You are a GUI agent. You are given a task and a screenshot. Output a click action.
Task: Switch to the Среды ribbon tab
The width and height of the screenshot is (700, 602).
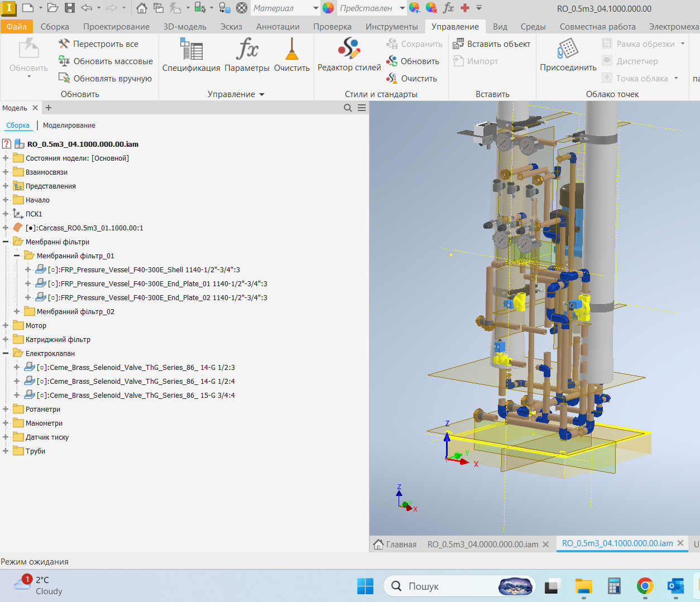tap(533, 26)
